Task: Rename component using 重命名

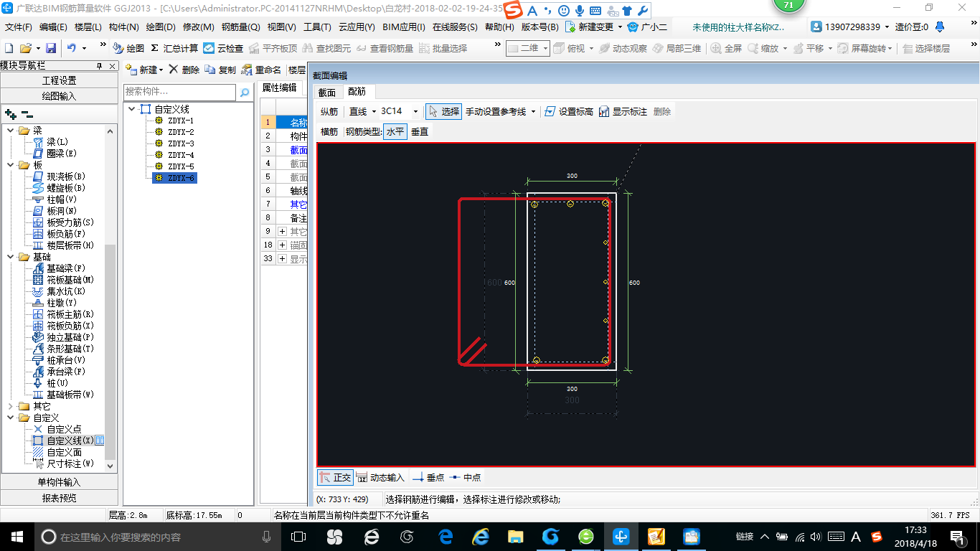Action: click(261, 70)
